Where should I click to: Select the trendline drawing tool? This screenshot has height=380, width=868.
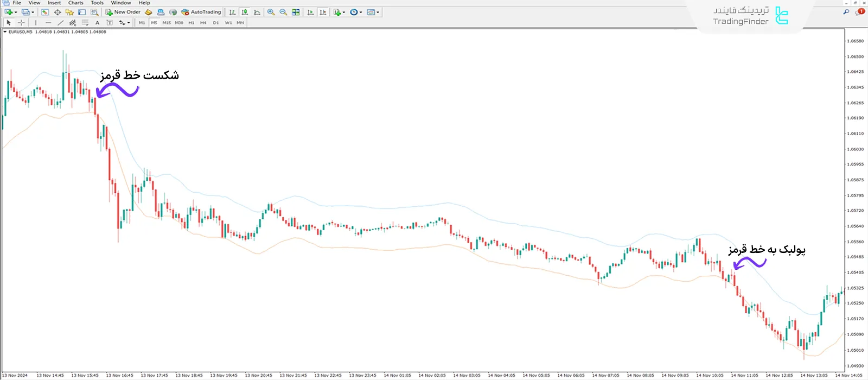(x=60, y=23)
